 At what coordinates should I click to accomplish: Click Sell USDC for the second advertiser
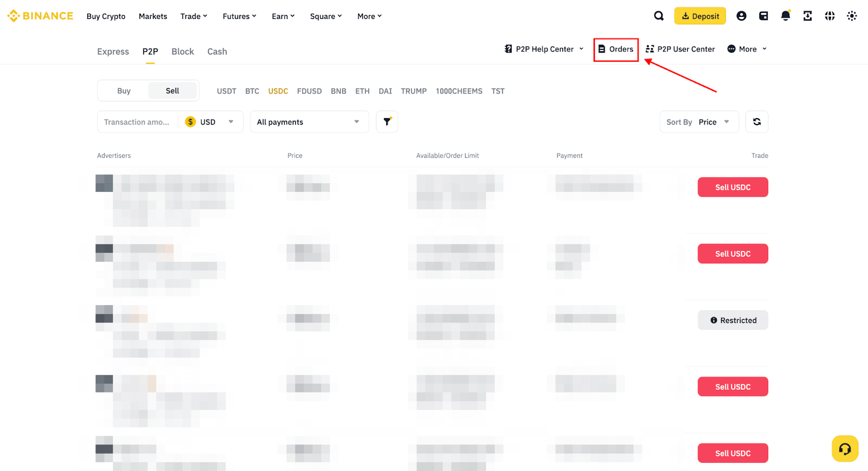click(733, 254)
